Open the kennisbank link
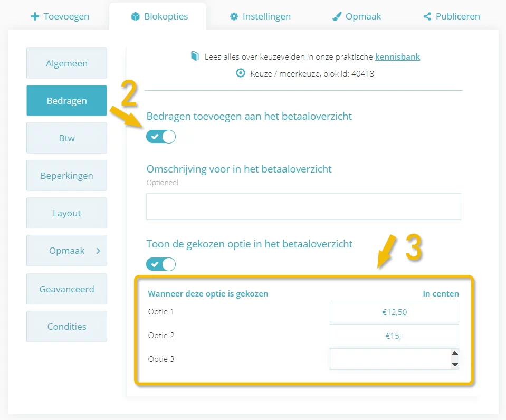This screenshot has width=506, height=420. 398,57
